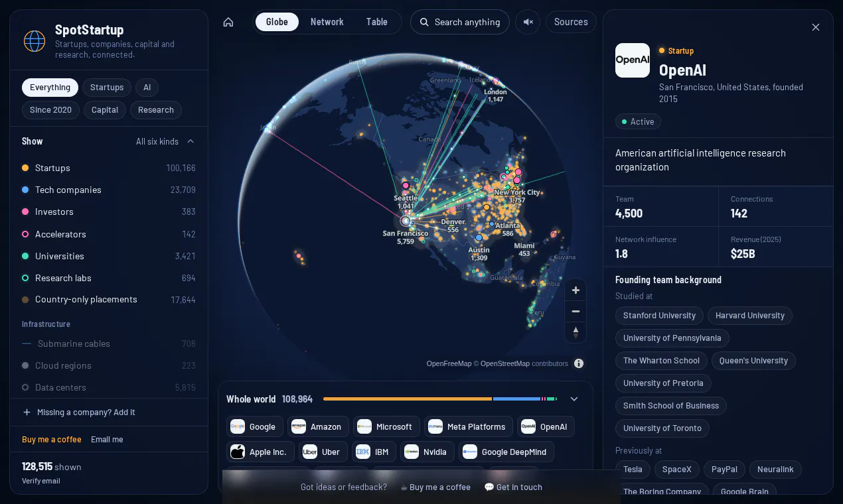Select the Since 2020 filter pill

click(50, 110)
